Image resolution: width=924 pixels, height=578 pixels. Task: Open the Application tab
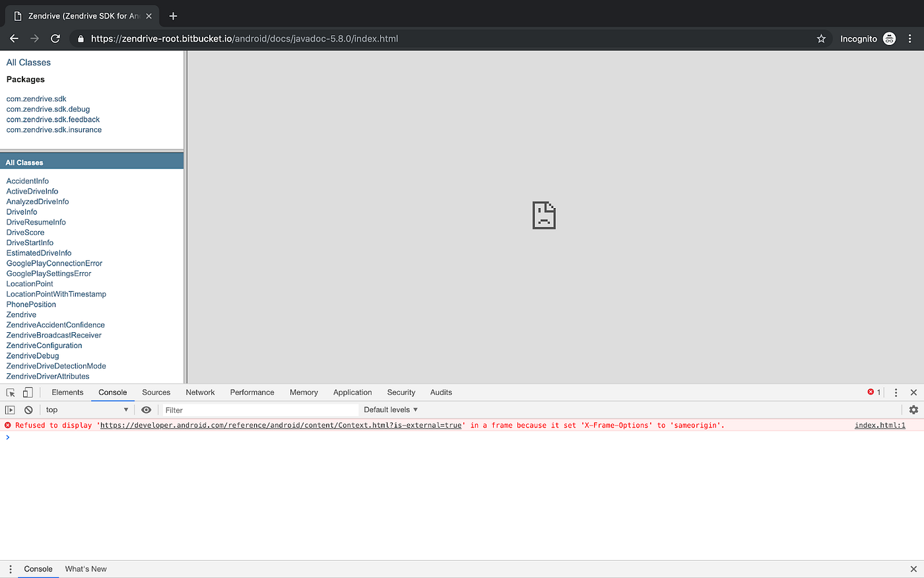pyautogui.click(x=352, y=392)
